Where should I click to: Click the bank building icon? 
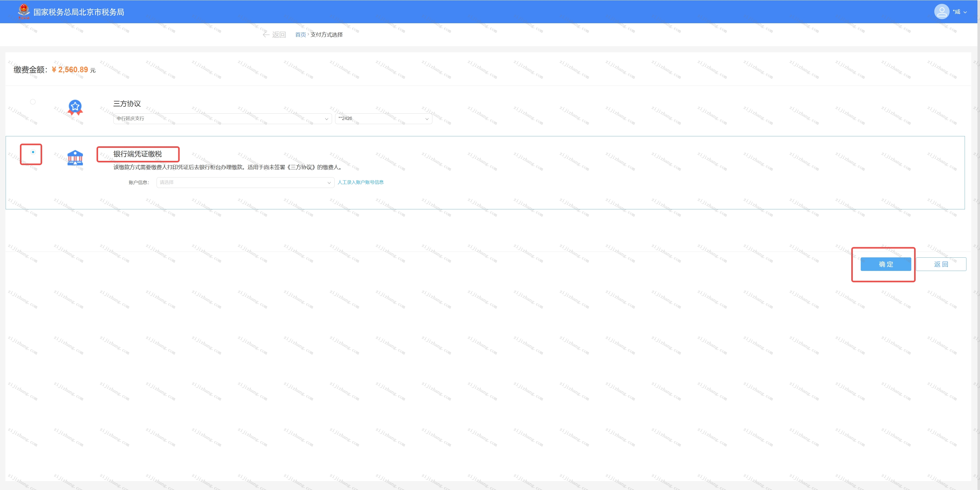click(75, 158)
